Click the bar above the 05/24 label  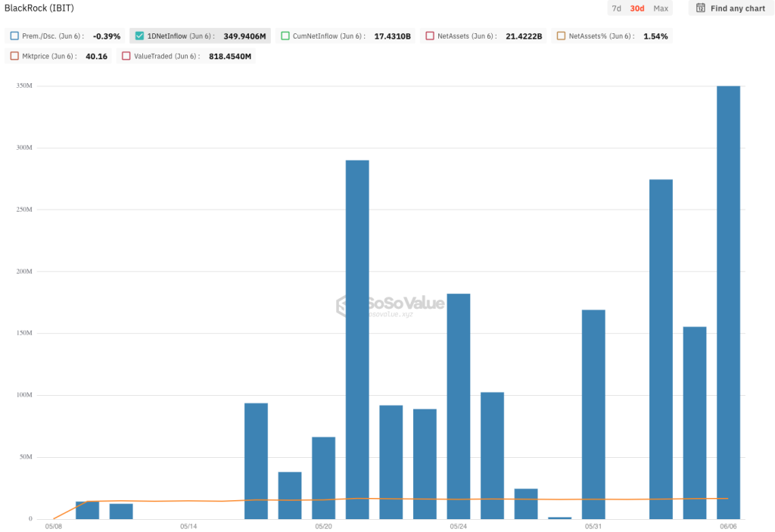pos(458,406)
